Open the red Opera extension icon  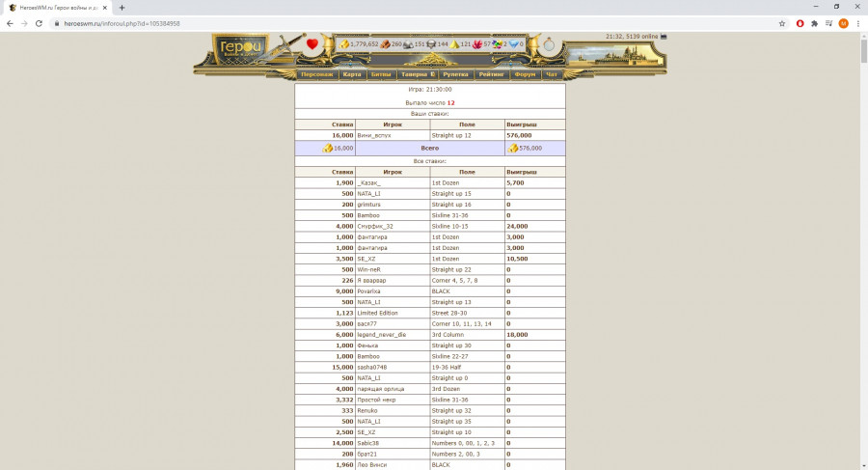800,23
